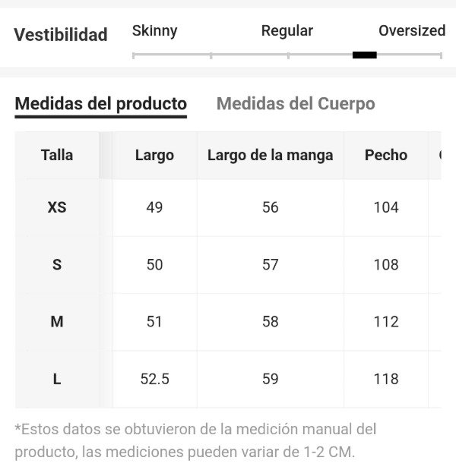This screenshot has width=456, height=476.
Task: Click the Largo column header
Action: point(154,155)
